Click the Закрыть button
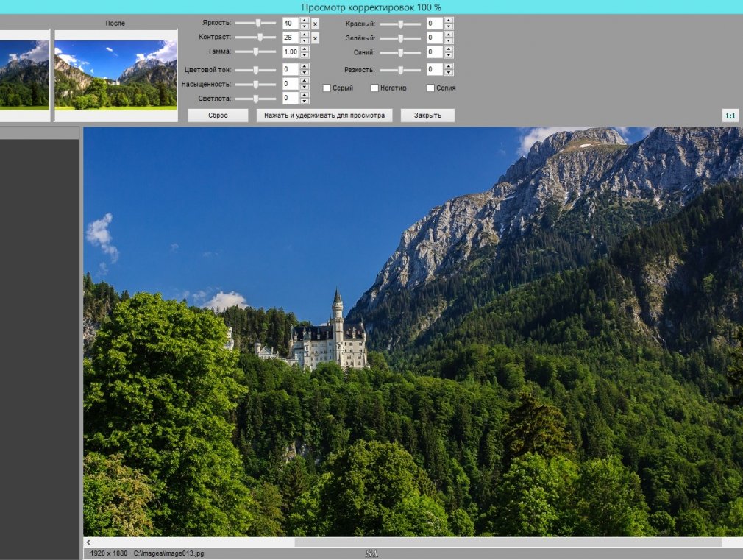 pos(427,116)
